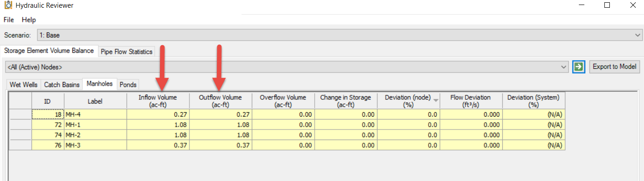The height and width of the screenshot is (181, 644).
Task: Maximize the Hydraulic Reviewer window
Action: [607, 5]
